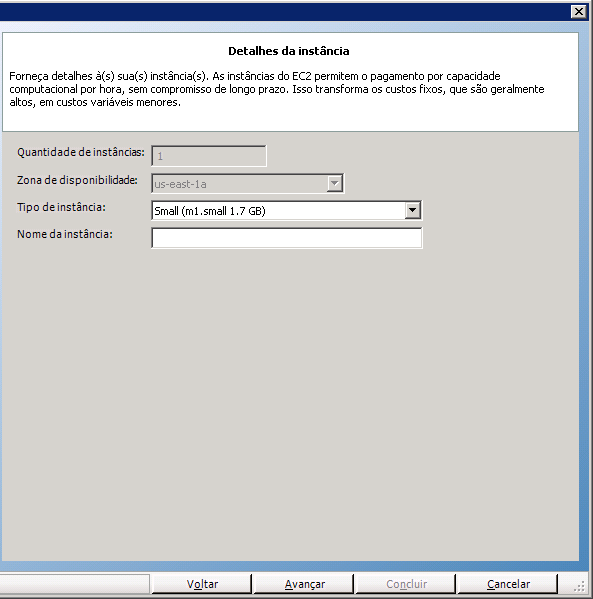Click the Forneça detalhes description paragraph
This screenshot has width=593, height=599.
(x=277, y=89)
